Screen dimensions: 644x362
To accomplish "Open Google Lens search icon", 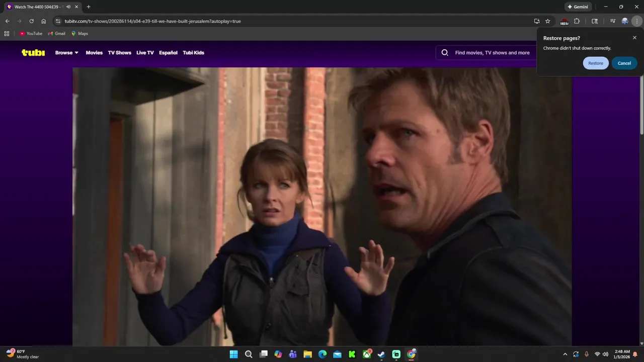I will [x=595, y=21].
